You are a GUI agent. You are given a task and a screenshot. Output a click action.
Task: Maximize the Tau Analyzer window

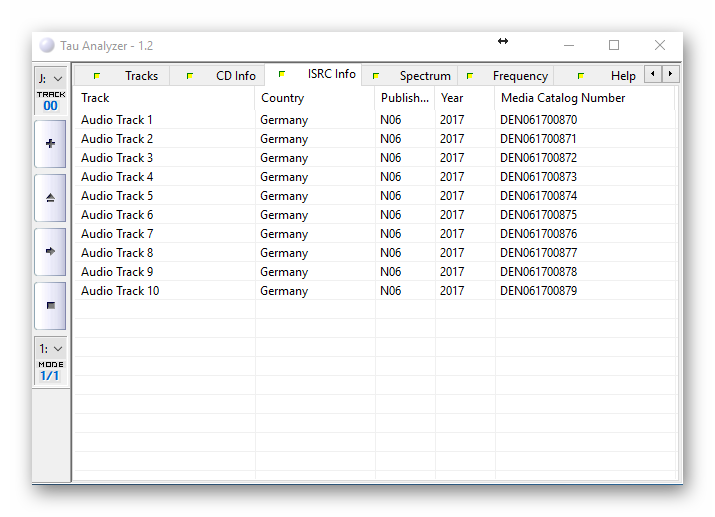tap(614, 45)
